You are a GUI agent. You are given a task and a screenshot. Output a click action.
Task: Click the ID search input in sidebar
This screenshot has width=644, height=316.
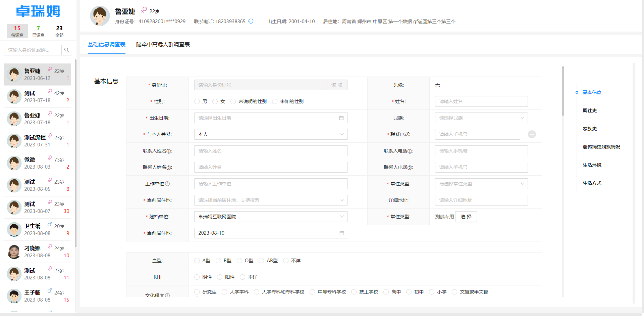(33, 50)
